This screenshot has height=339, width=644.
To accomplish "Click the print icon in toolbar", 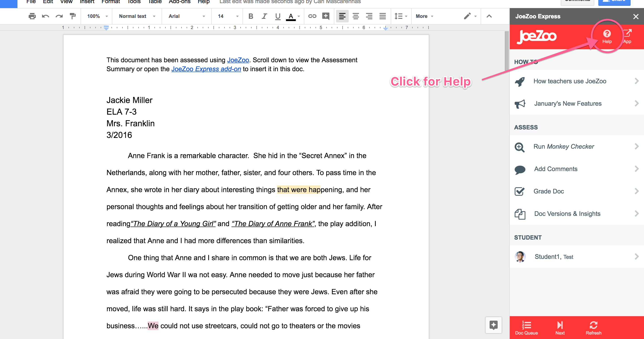I will pyautogui.click(x=32, y=16).
